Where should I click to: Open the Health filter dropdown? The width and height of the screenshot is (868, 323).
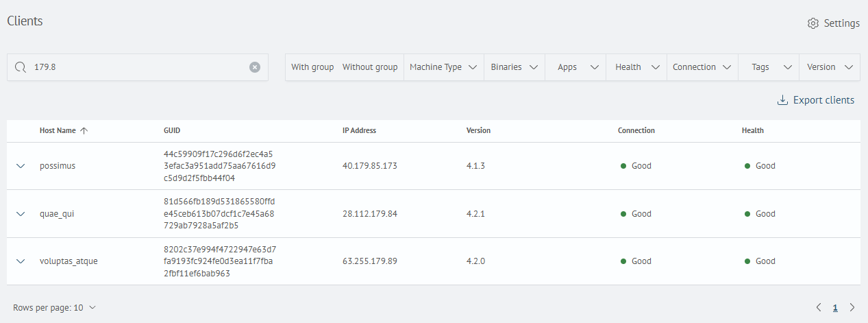(636, 67)
